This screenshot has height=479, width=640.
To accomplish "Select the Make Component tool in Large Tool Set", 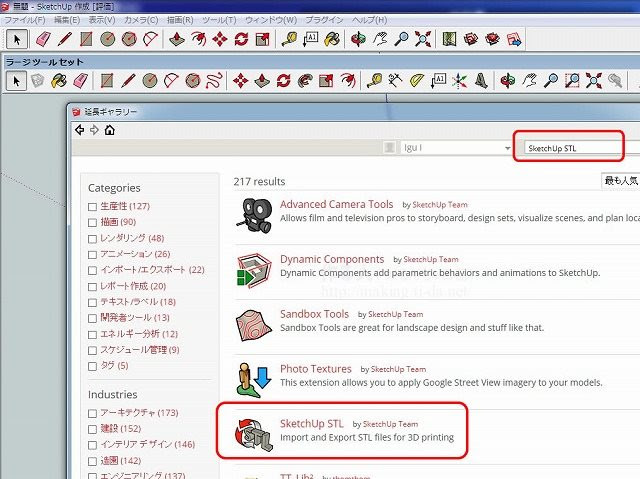I will [x=38, y=80].
